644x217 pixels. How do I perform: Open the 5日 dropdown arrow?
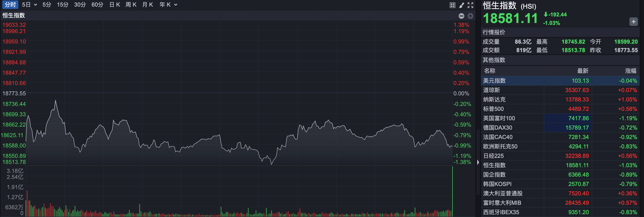click(36, 5)
